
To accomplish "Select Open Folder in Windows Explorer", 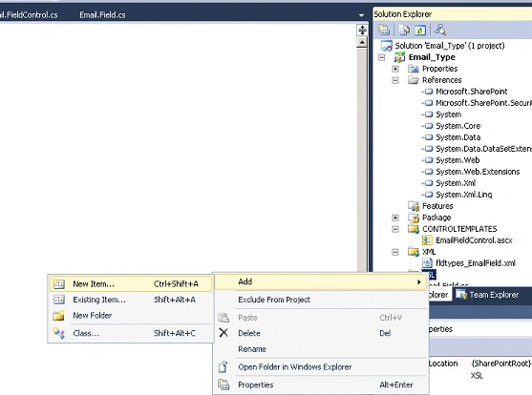I will point(321,367).
